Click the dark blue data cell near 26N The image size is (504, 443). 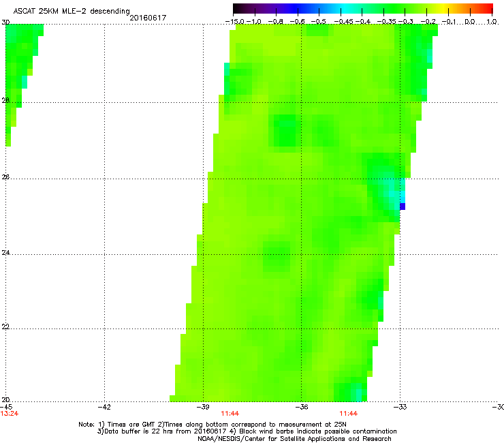(x=403, y=207)
